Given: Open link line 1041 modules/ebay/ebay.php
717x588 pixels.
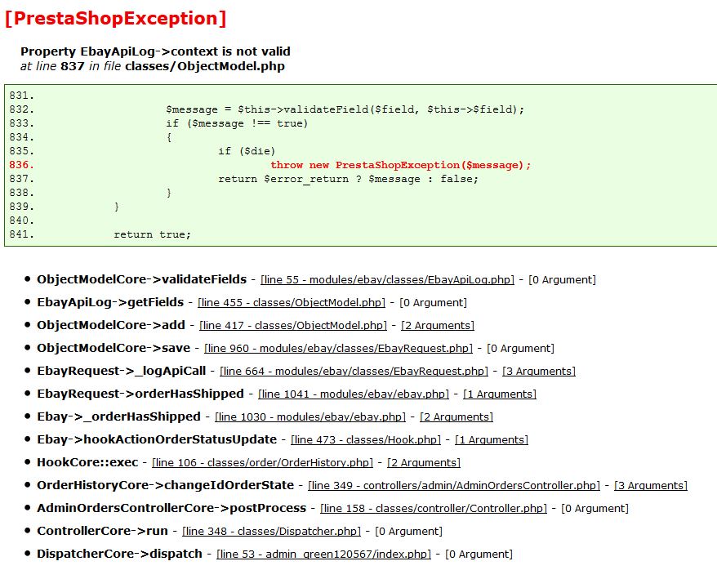Looking at the screenshot, I should [354, 394].
